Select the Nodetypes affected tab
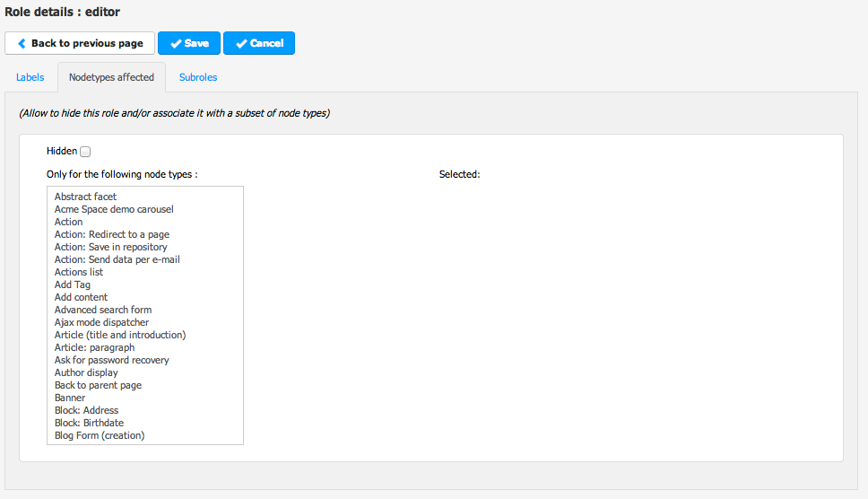868x499 pixels. [111, 77]
